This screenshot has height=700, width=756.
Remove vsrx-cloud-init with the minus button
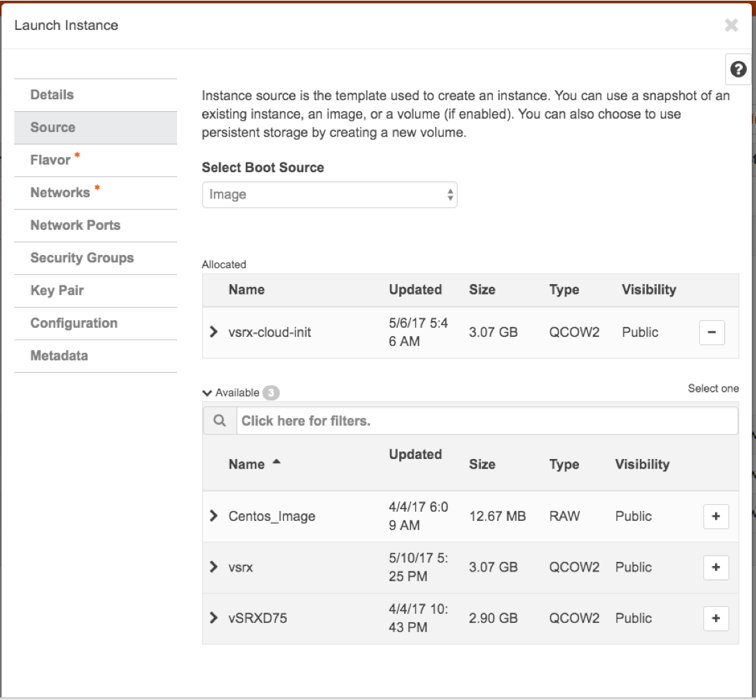point(711,333)
